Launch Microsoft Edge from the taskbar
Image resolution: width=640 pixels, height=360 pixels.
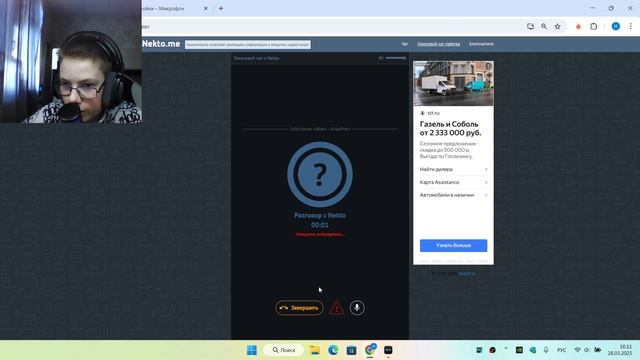pos(333,350)
